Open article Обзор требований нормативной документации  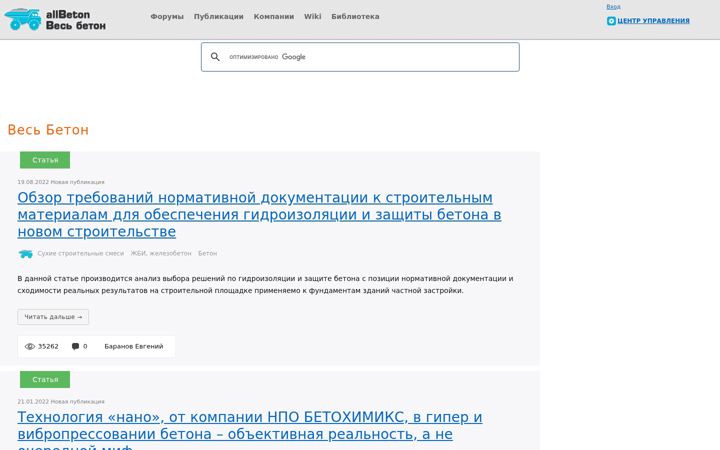click(259, 214)
